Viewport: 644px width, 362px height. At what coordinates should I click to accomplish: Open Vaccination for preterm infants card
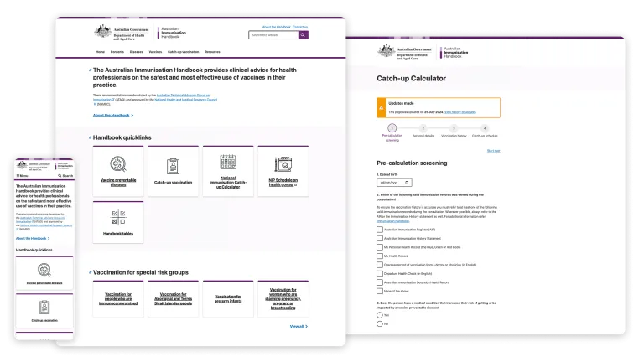pyautogui.click(x=228, y=299)
